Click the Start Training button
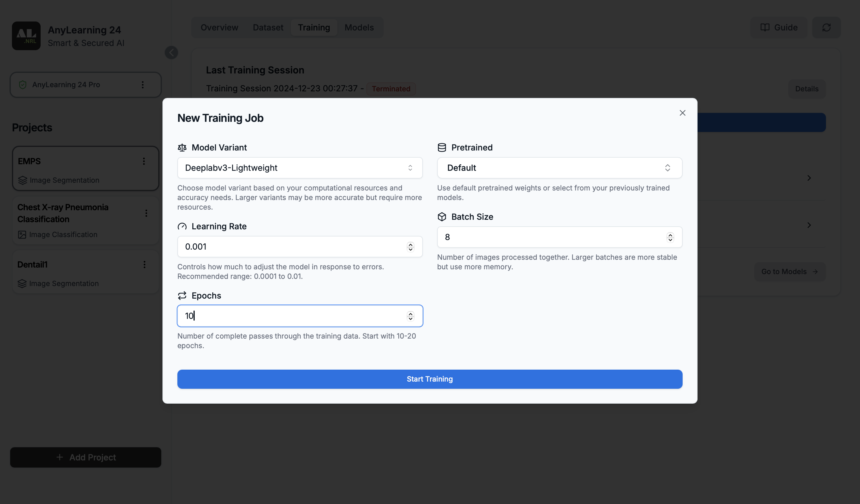Viewport: 860px width, 504px height. point(429,379)
